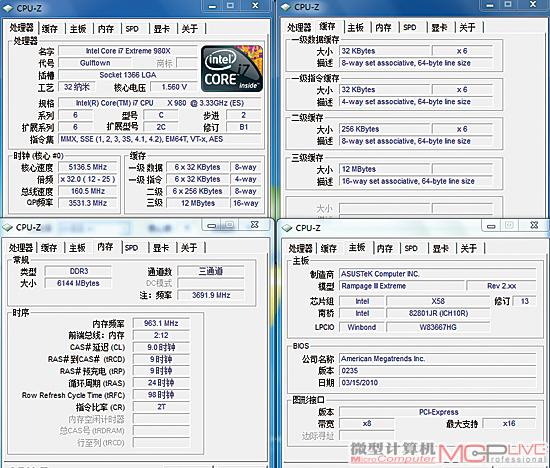Click the memory size value 6144 MBytes
Viewport: 550px width, 468px height.
pos(79,283)
